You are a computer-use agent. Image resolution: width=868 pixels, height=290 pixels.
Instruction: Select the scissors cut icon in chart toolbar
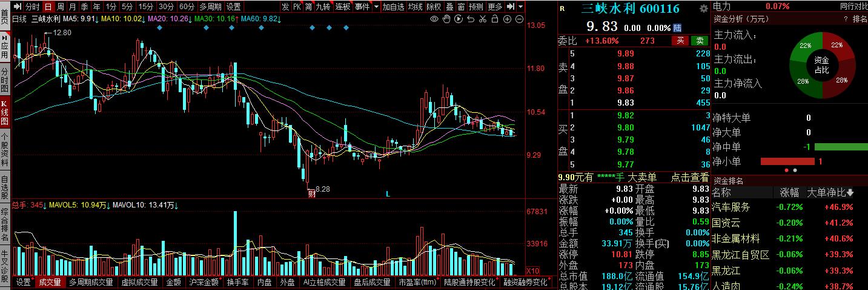(x=483, y=19)
